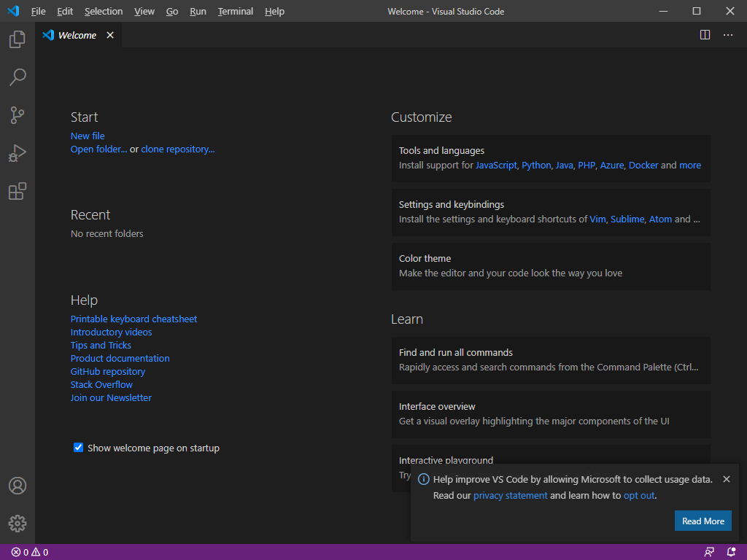The image size is (747, 560).
Task: Dismiss the usage data notification
Action: [727, 479]
